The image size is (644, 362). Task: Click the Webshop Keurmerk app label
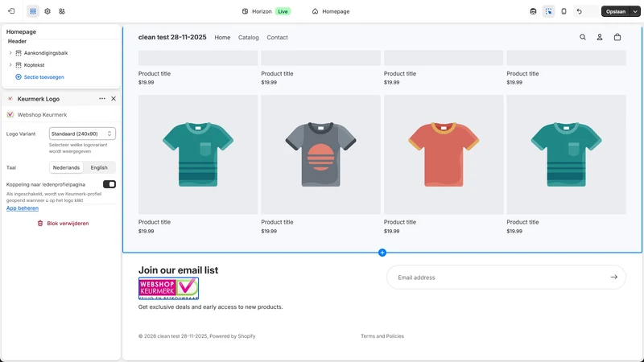42,114
